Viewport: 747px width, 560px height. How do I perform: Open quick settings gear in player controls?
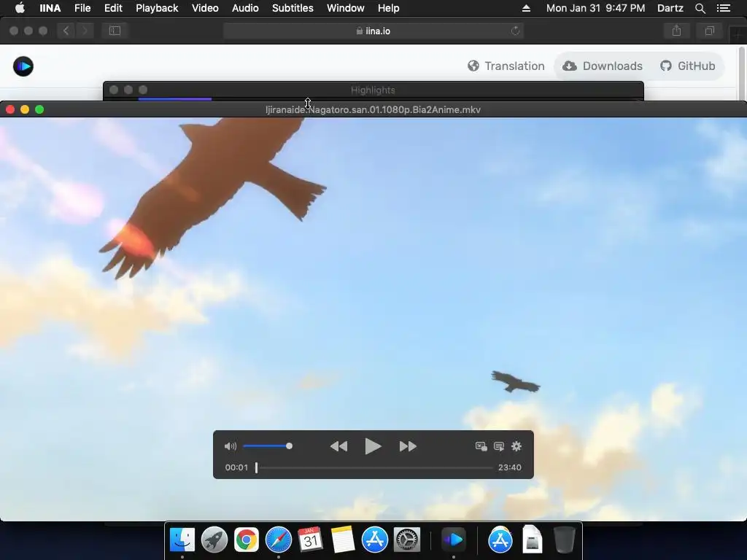click(x=516, y=446)
